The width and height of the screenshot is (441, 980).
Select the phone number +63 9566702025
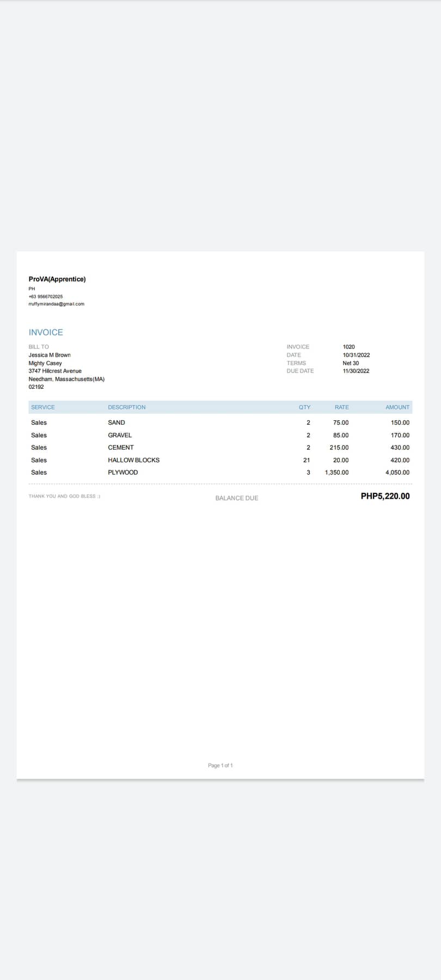[46, 297]
